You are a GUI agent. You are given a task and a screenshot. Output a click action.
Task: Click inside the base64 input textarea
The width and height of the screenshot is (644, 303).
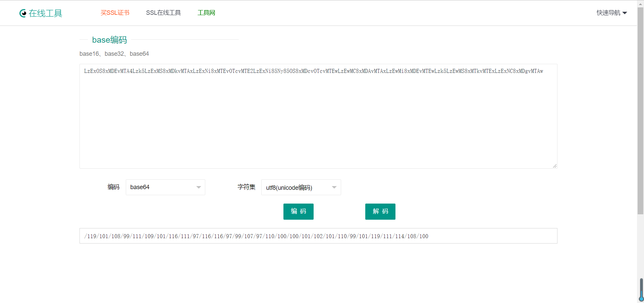[x=318, y=116]
